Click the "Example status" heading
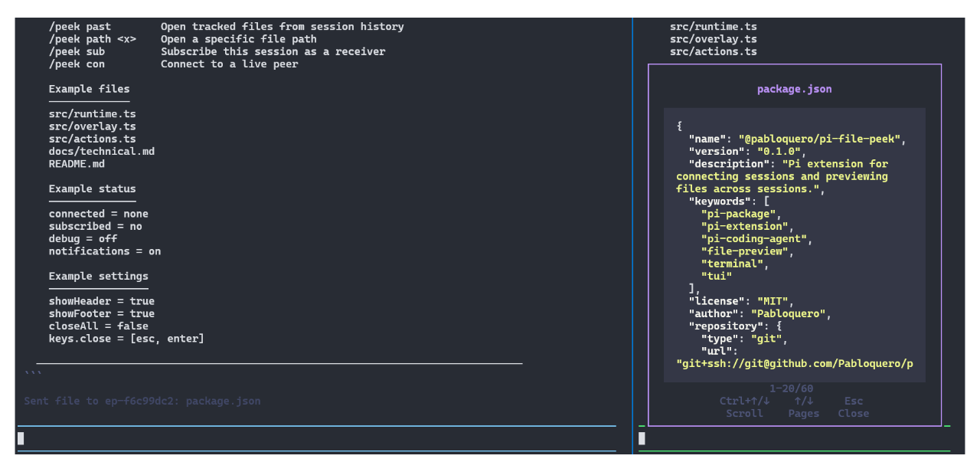The height and width of the screenshot is (472, 980). coord(92,188)
